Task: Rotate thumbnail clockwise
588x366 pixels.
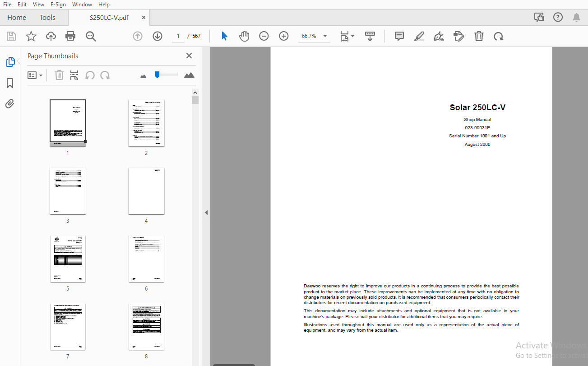Action: pyautogui.click(x=105, y=75)
